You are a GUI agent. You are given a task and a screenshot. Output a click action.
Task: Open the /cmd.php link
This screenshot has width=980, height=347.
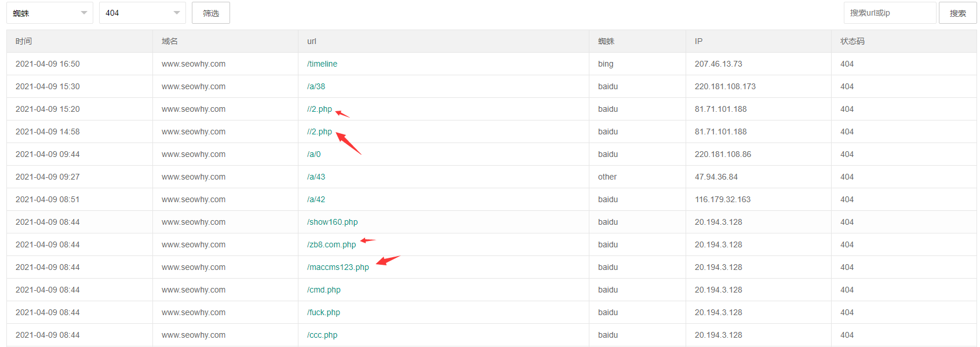[323, 290]
